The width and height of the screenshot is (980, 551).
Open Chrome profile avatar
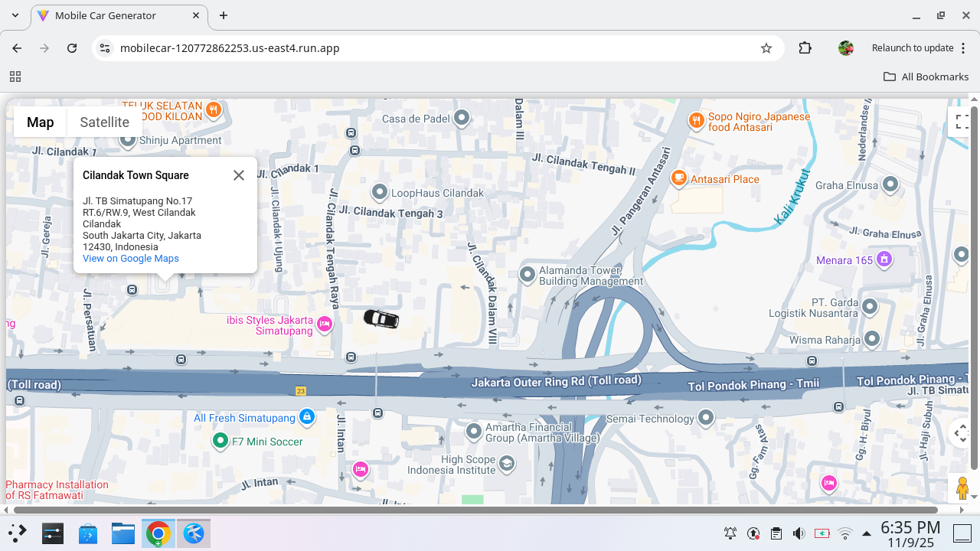846,48
